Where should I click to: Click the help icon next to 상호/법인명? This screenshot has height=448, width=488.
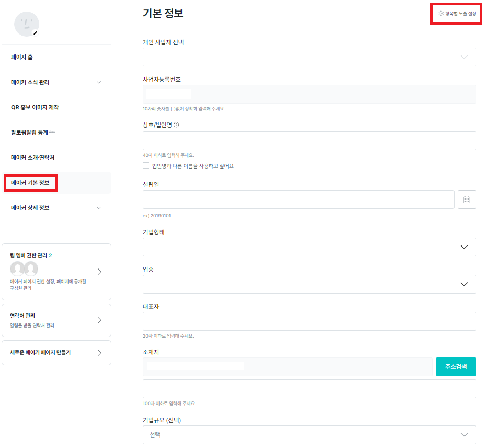pos(176,125)
